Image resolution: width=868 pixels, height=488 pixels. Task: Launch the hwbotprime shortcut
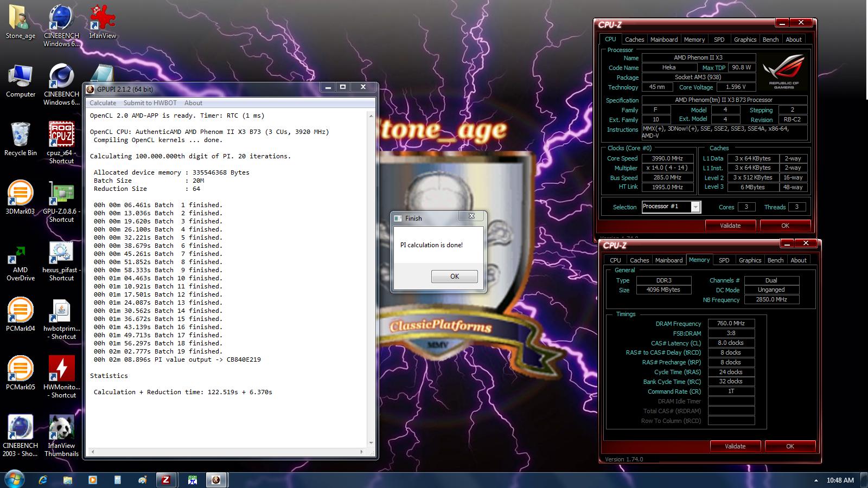click(x=61, y=318)
